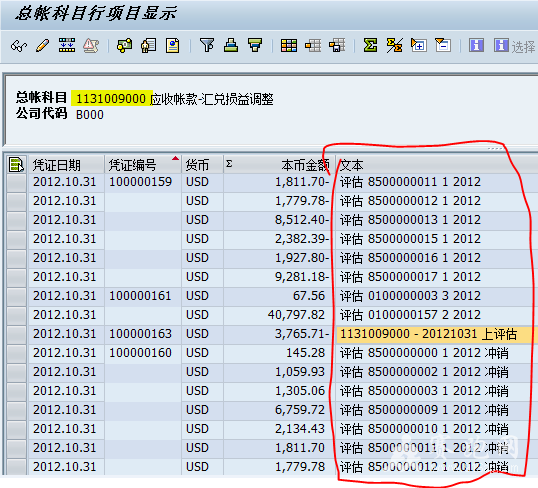
Task: Click the save layout icon
Action: 337,45
